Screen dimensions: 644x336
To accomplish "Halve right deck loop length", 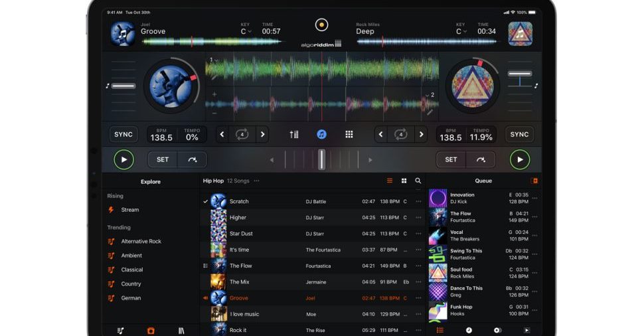I will (380, 134).
